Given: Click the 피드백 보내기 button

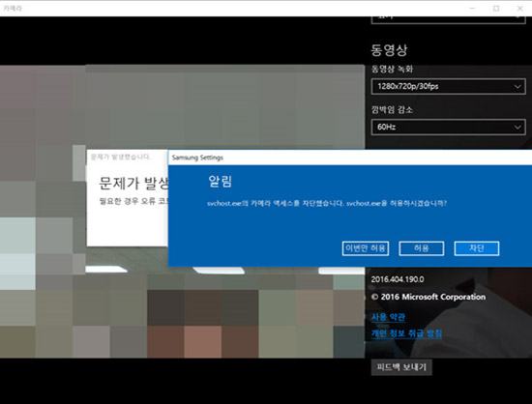Looking at the screenshot, I should point(401,367).
